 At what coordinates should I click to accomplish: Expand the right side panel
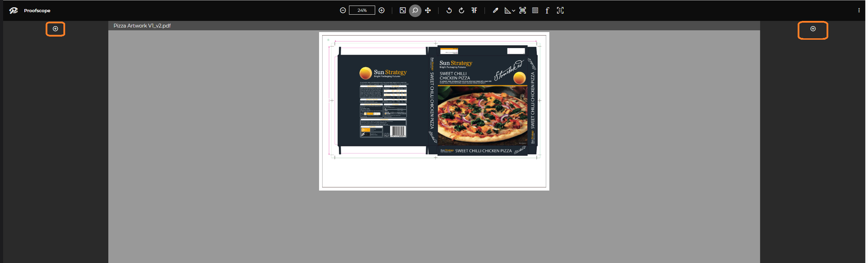tap(813, 29)
